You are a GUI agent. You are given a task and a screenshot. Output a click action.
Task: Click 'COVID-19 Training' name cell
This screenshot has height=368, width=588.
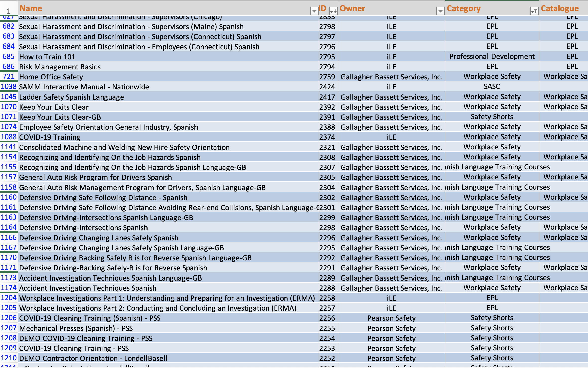50,137
